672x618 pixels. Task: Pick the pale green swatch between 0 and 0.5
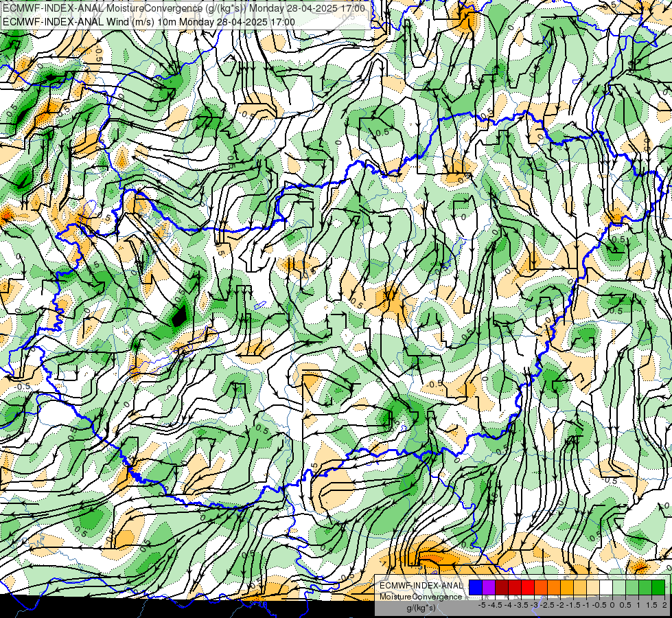coord(619,588)
